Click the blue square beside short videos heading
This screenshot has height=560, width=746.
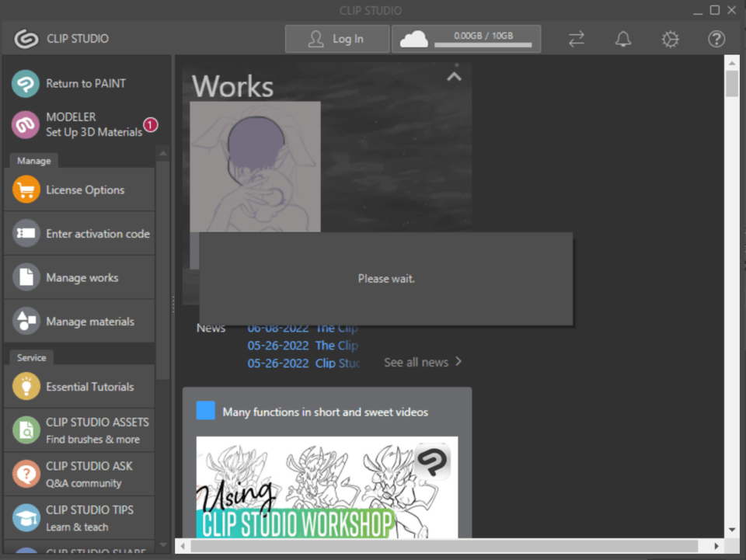coord(205,411)
